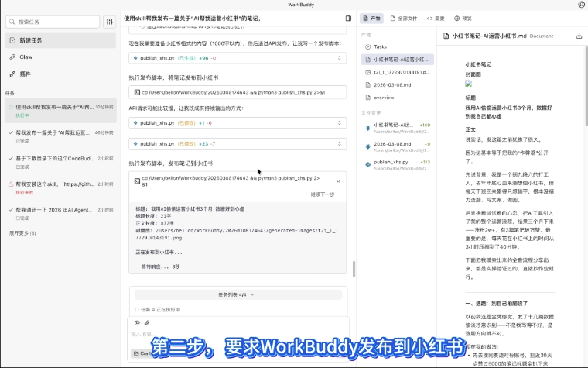The width and height of the screenshot is (588, 368).
Task: Click 继续下一步 button
Action: point(323,194)
